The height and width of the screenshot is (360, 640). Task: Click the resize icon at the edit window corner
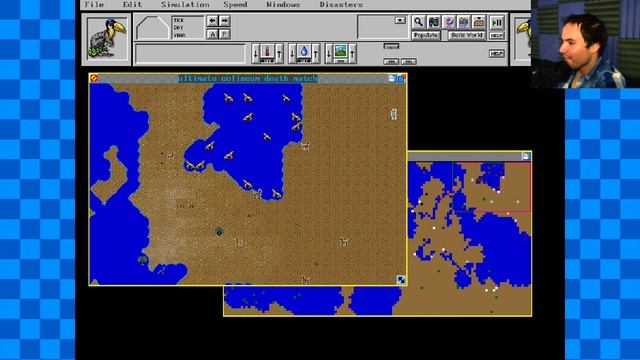(x=401, y=280)
